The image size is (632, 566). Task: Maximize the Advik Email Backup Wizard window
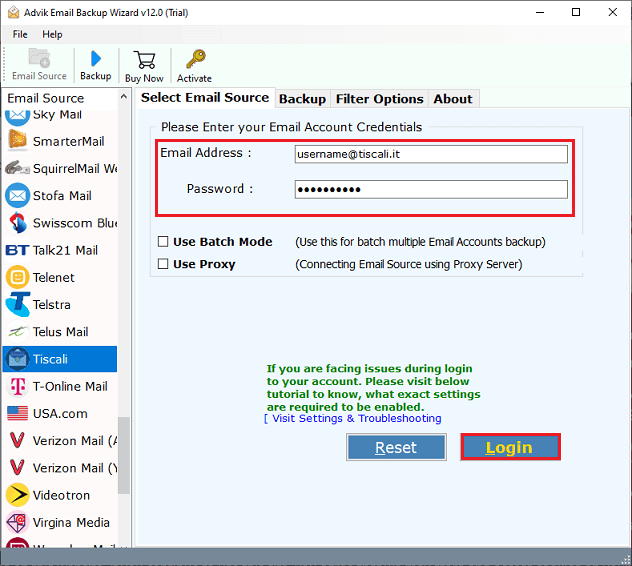point(576,12)
